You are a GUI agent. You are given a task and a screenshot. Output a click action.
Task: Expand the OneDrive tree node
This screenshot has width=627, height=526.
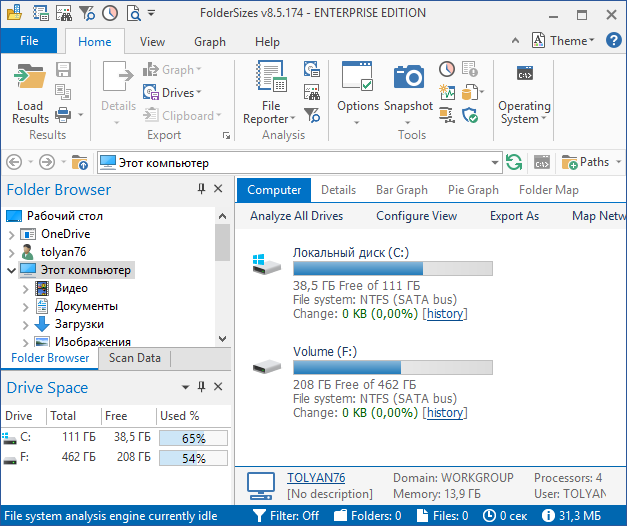click(11, 234)
